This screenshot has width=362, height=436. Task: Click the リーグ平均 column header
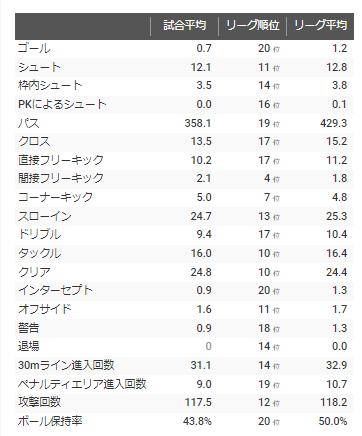(320, 26)
